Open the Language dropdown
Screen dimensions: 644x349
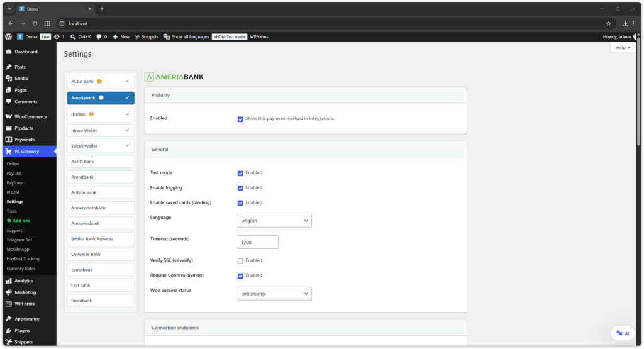[x=274, y=221]
